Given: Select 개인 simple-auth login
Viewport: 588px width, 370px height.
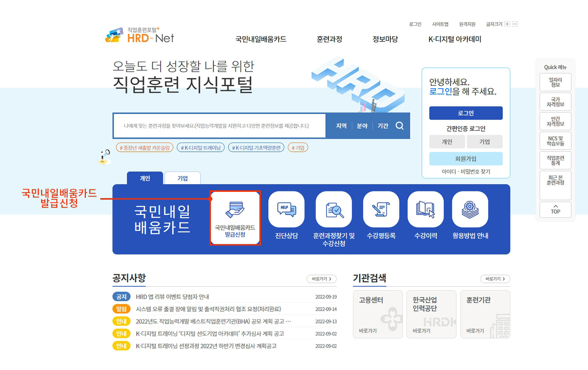Looking at the screenshot, I should click(447, 141).
